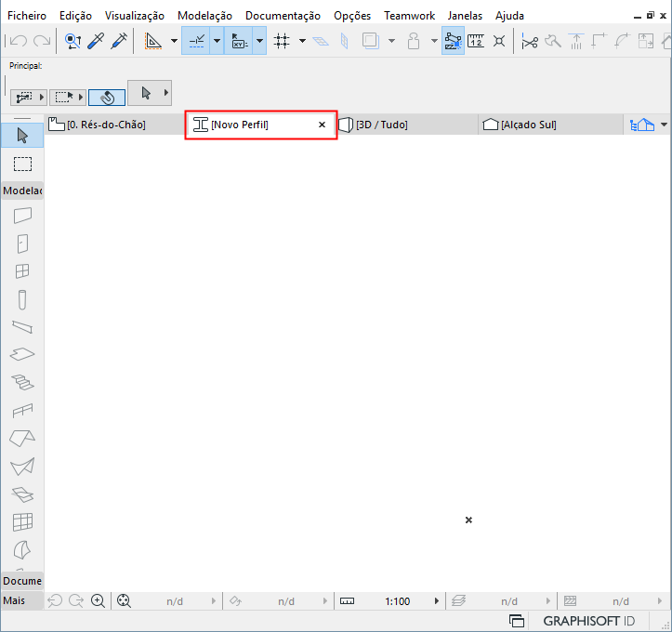Viewport: 672px width, 632px height.
Task: Select the Slab tool in the toolbox
Action: pos(22,354)
